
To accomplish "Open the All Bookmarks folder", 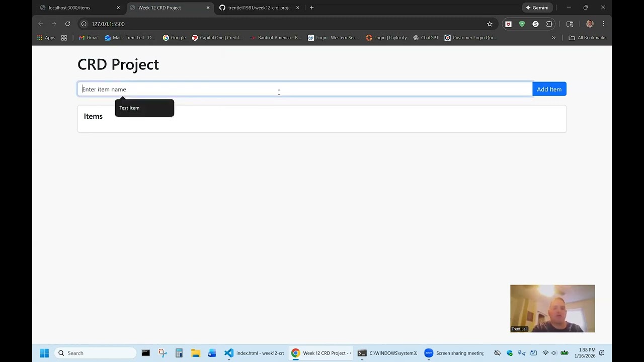I will [x=587, y=38].
